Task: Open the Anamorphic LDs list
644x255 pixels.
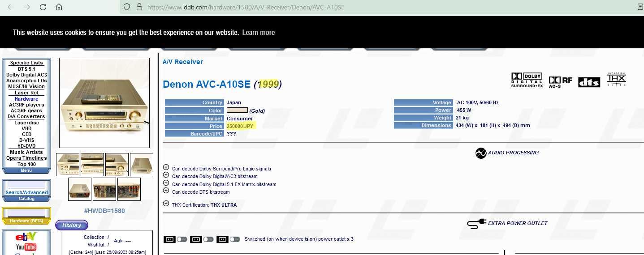Action: [x=26, y=81]
